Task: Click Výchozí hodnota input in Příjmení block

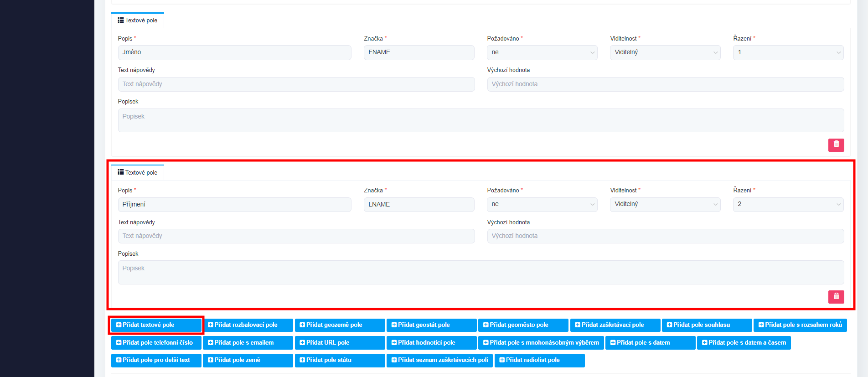Action: 666,236
